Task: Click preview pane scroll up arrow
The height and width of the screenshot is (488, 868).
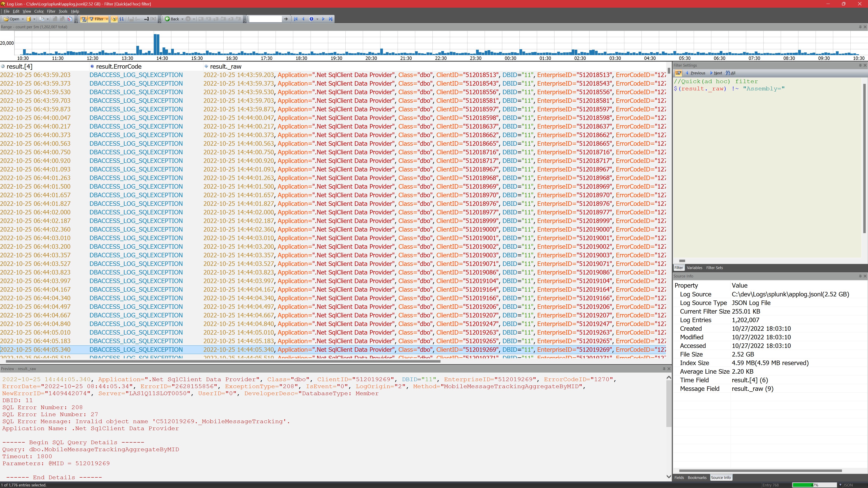Action: point(669,378)
